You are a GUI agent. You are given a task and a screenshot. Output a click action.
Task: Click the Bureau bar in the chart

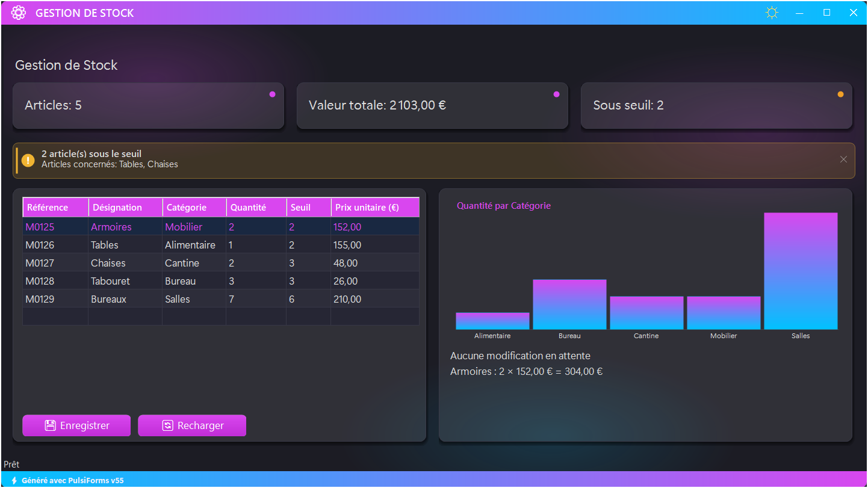pos(569,304)
